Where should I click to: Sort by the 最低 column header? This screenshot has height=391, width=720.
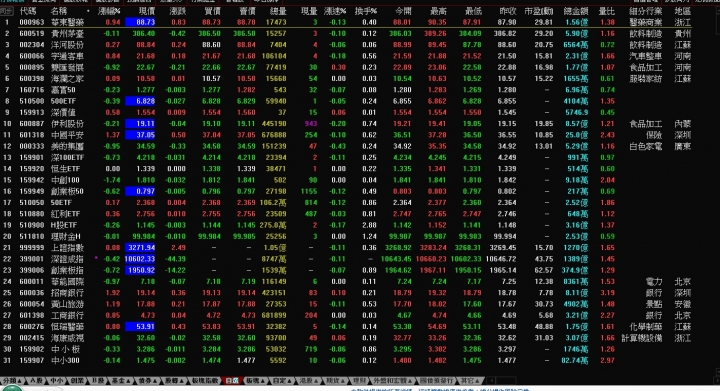point(473,11)
